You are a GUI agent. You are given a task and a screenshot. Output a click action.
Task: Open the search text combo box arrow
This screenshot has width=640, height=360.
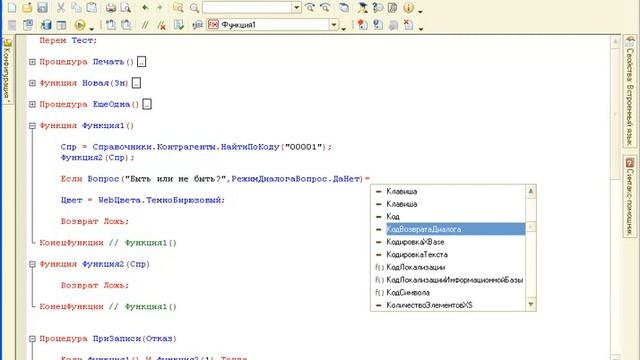pos(296,7)
